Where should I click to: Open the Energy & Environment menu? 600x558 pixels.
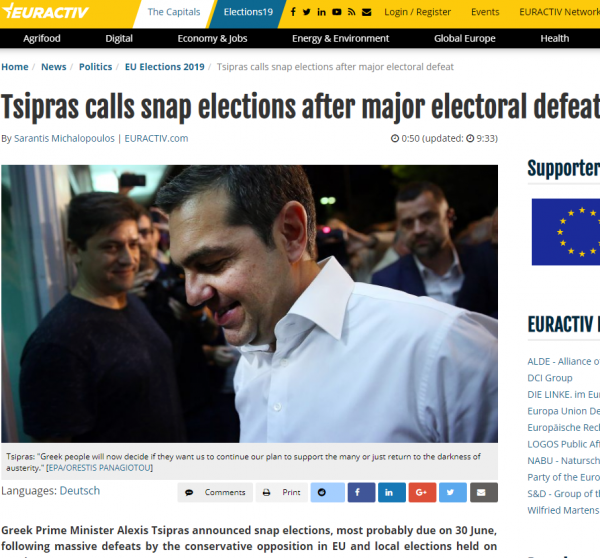(340, 39)
